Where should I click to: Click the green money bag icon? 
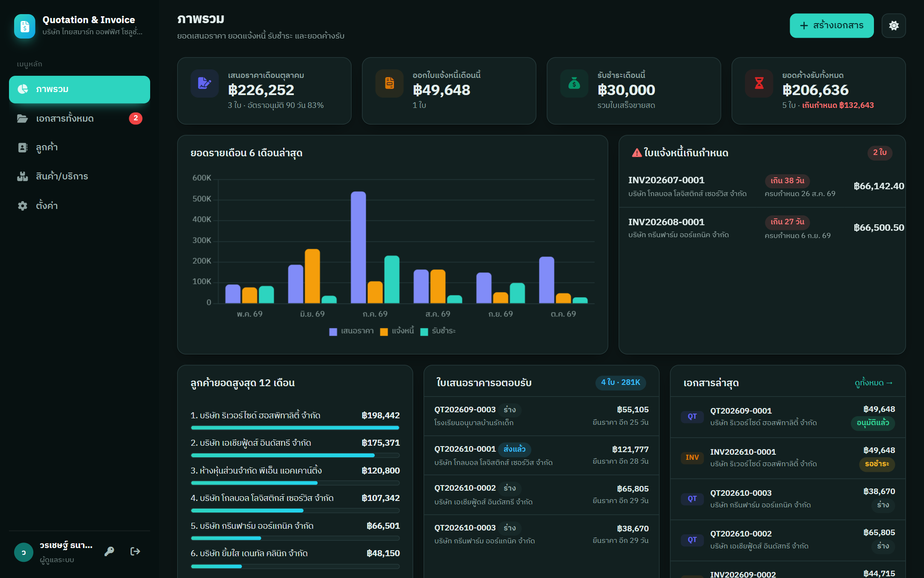pos(574,83)
